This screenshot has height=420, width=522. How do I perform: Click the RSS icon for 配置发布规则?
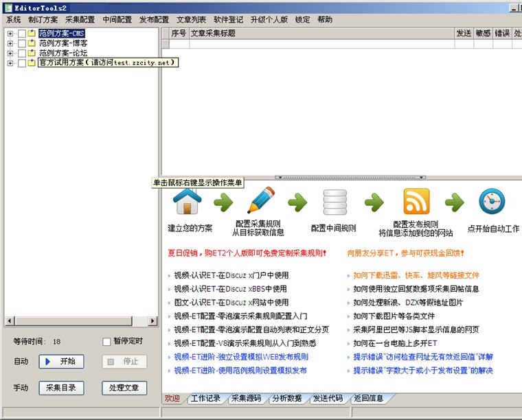point(416,202)
